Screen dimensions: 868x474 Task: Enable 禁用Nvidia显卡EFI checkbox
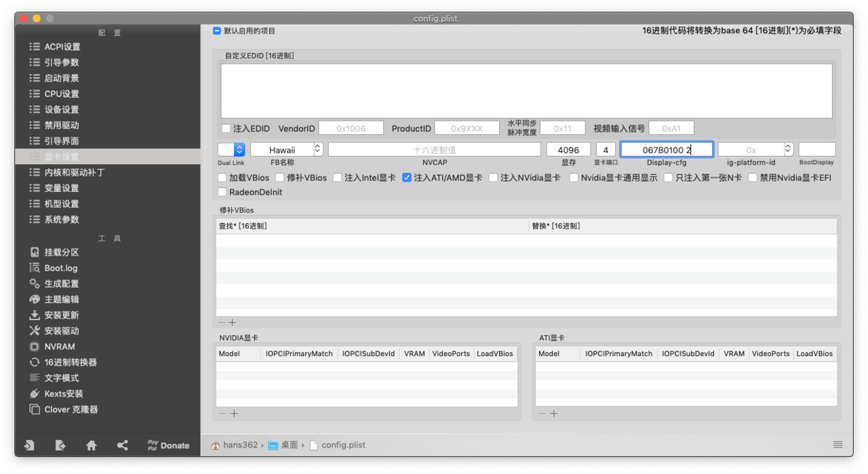[x=753, y=178]
